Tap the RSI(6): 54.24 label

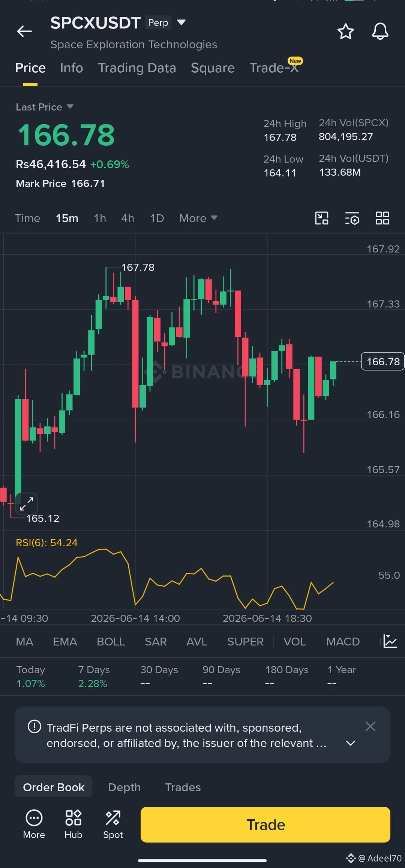coord(46,542)
